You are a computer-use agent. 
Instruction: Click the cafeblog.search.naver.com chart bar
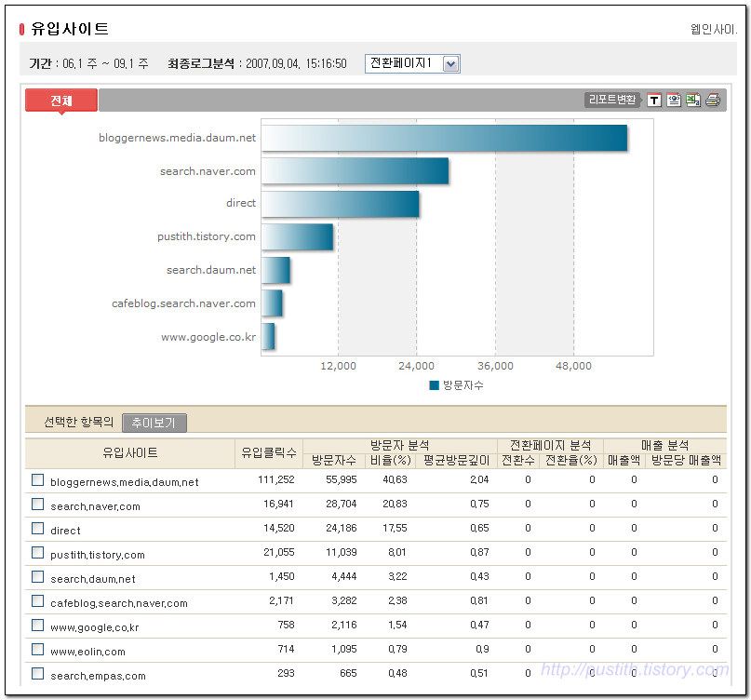272,303
